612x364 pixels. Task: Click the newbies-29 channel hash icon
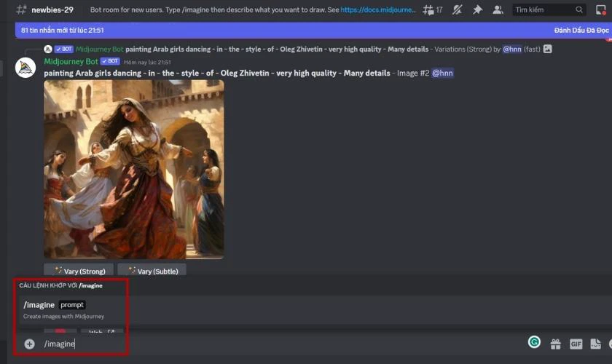[x=21, y=9]
